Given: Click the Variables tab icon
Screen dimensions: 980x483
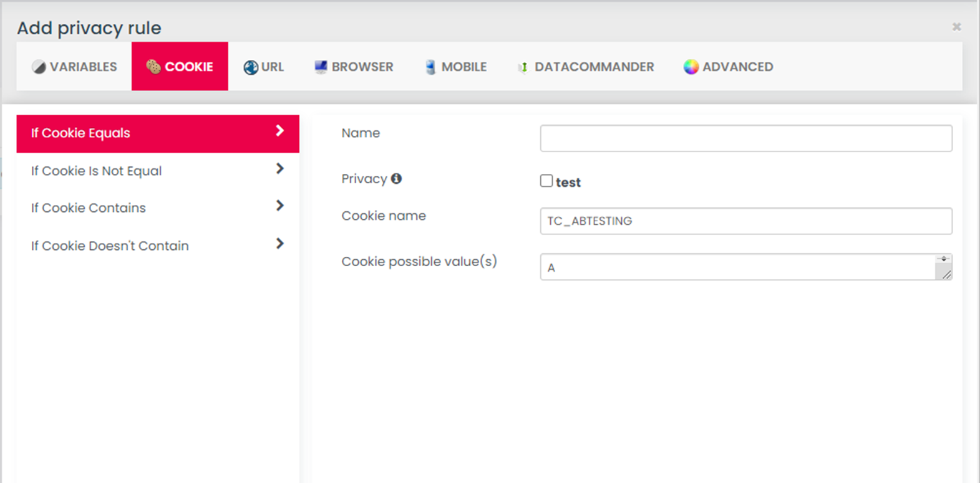Looking at the screenshot, I should pyautogui.click(x=39, y=67).
